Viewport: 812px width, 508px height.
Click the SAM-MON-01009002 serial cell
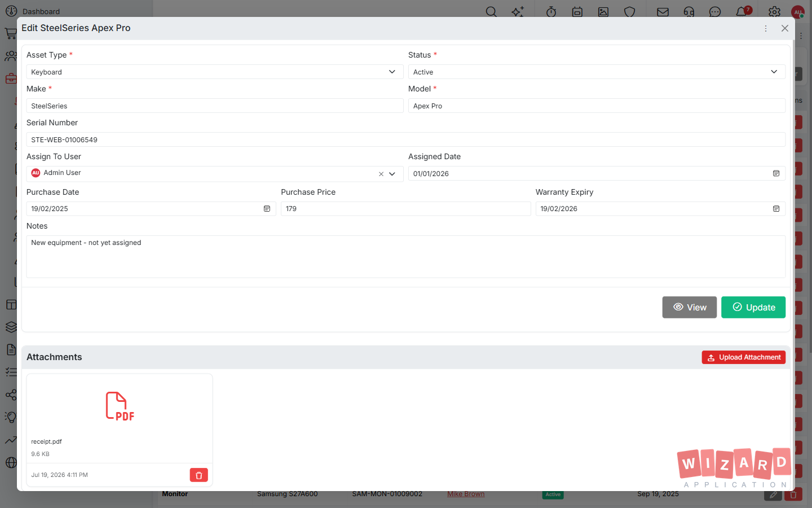387,494
